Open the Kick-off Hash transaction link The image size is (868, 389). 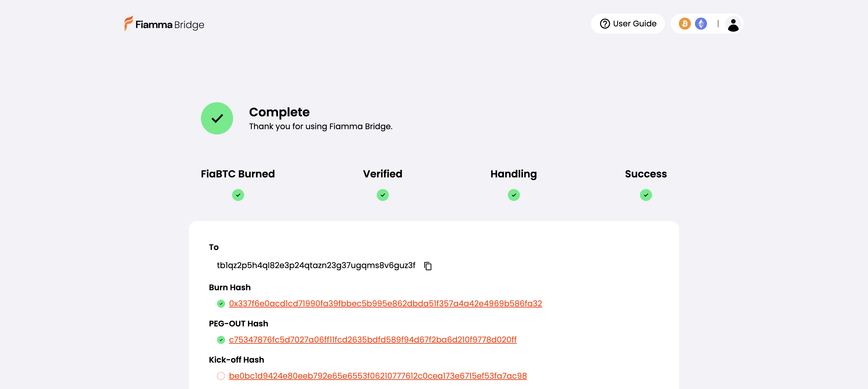[x=378, y=375]
